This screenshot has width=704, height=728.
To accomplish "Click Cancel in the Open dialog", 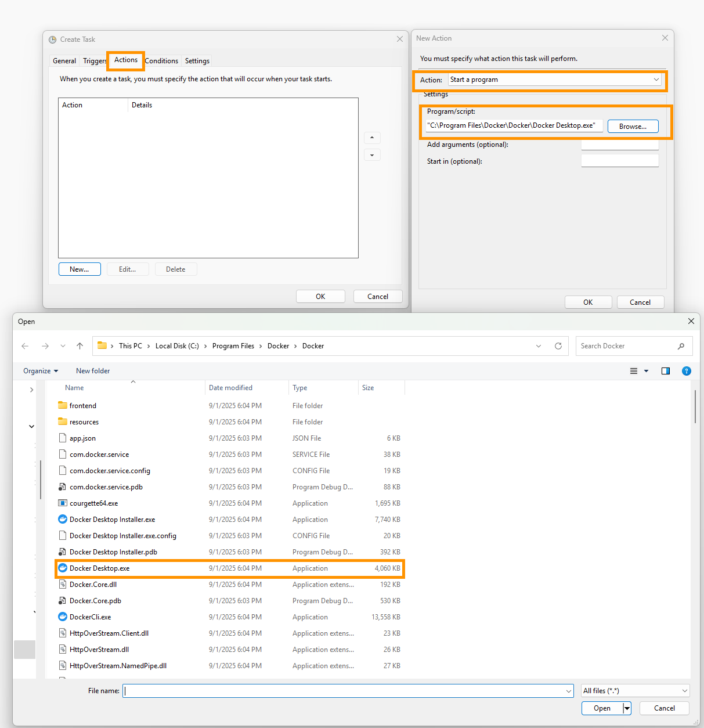I will (665, 708).
